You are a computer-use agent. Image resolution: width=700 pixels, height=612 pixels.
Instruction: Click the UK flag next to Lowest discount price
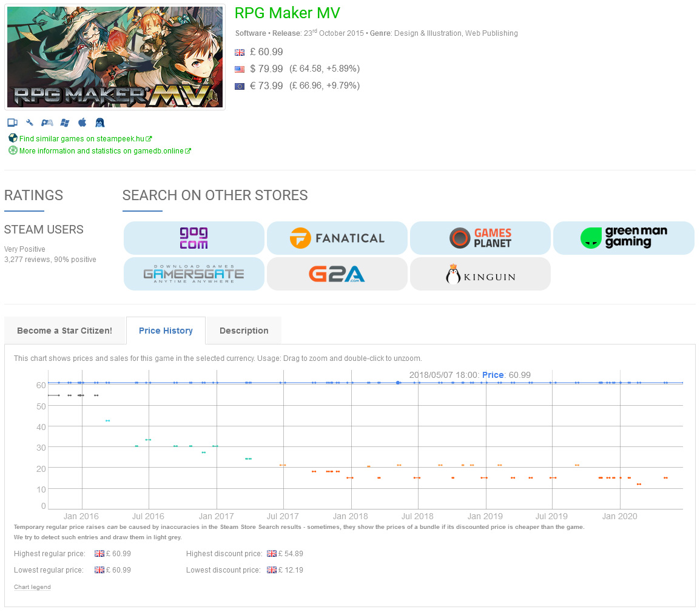point(271,570)
